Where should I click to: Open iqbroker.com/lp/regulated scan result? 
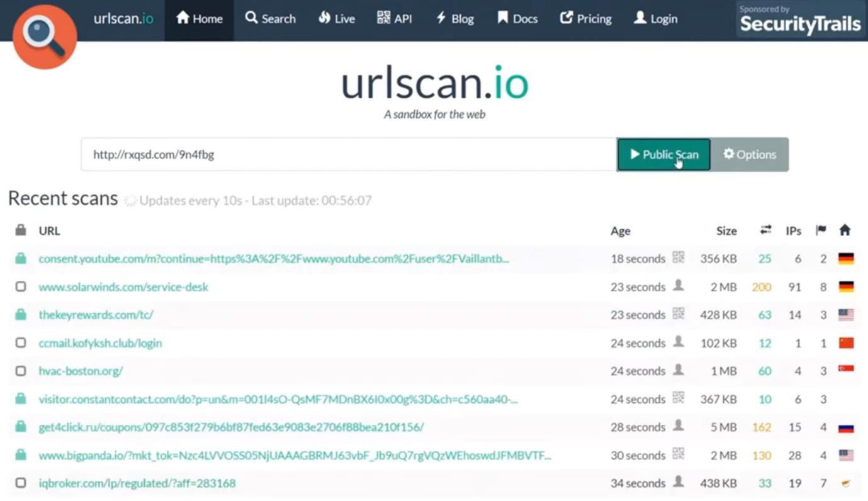point(137,483)
